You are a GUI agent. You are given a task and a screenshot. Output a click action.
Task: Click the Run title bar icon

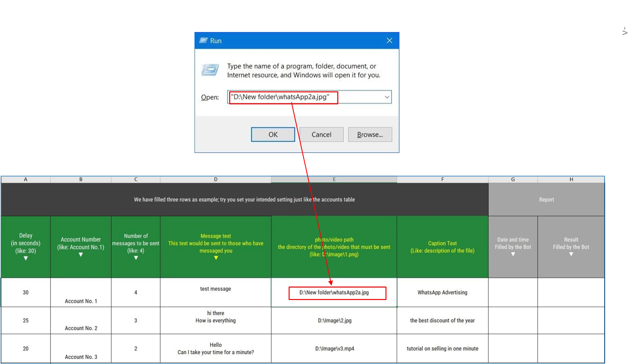coord(203,41)
